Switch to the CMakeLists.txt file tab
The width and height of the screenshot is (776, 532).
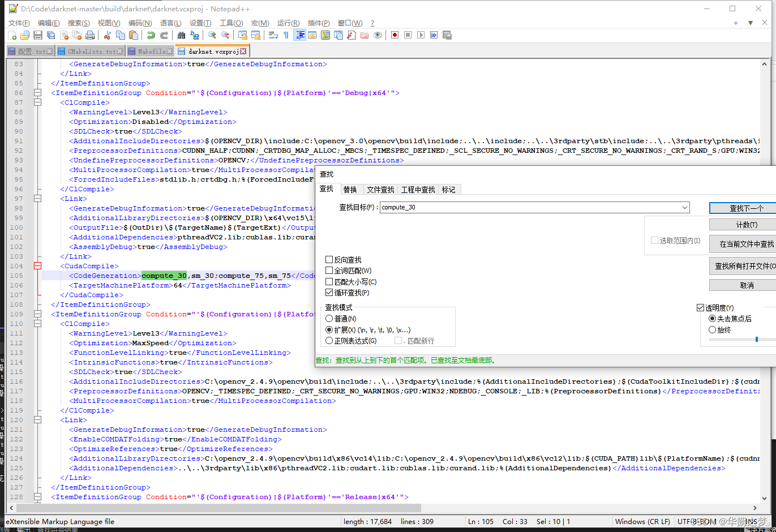91,51
